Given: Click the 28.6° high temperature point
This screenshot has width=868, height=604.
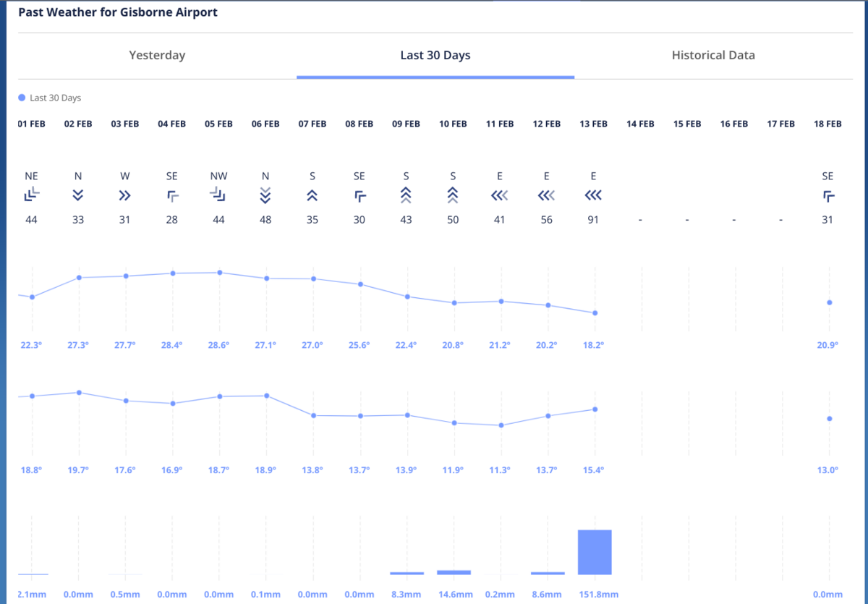Looking at the screenshot, I should click(x=219, y=273).
